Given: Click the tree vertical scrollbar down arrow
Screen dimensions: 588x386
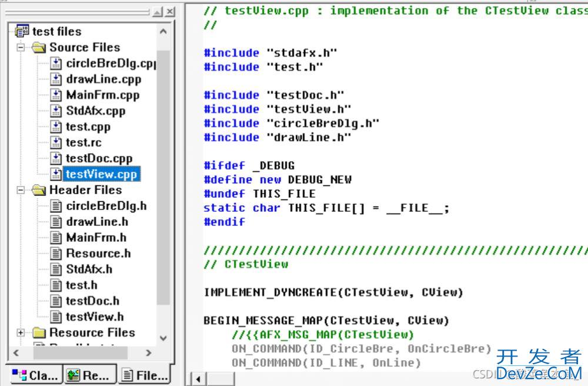Looking at the screenshot, I should [x=163, y=338].
